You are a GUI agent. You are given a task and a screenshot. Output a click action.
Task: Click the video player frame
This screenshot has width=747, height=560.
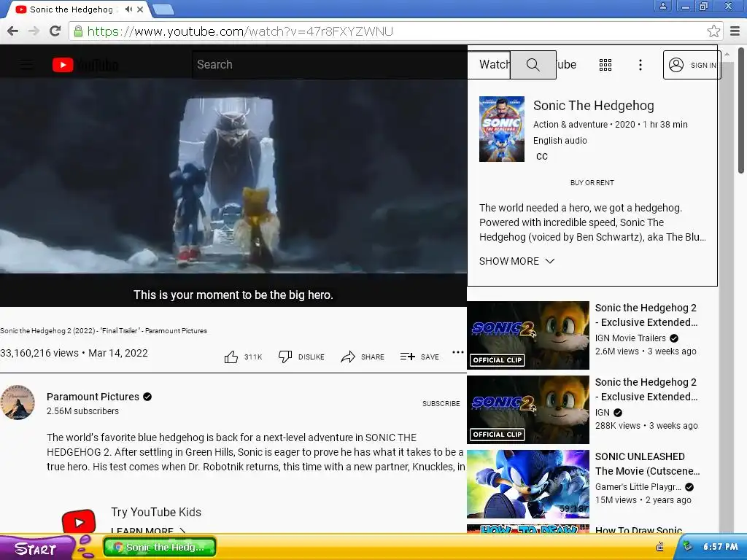tap(233, 176)
